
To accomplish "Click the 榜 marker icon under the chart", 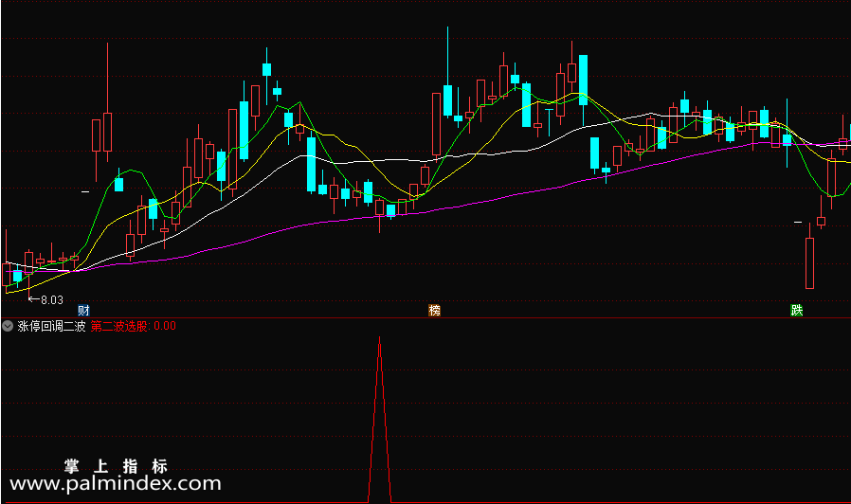I will 434,311.
